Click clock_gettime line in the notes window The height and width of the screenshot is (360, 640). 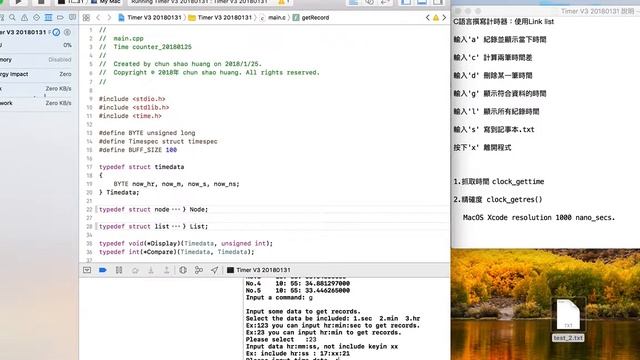(498, 182)
